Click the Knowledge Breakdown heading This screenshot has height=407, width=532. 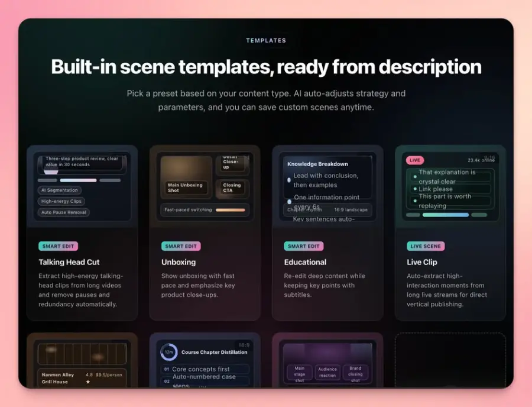[317, 164]
